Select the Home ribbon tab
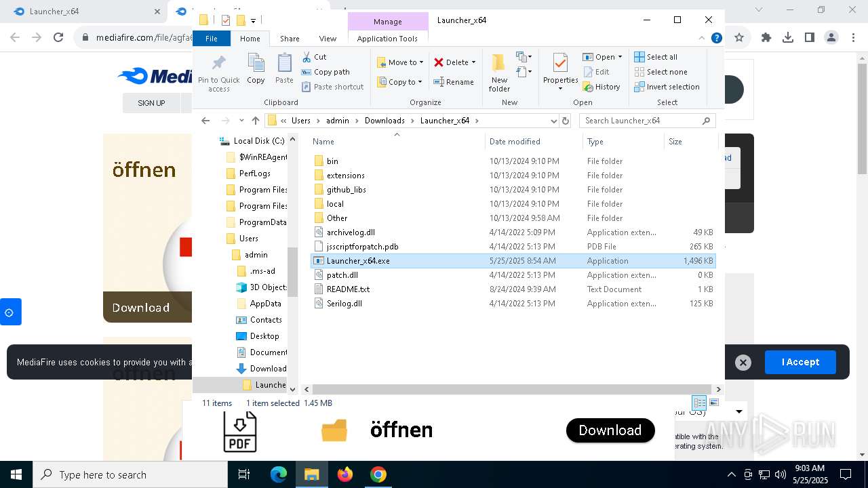This screenshot has height=488, width=868. (x=250, y=39)
